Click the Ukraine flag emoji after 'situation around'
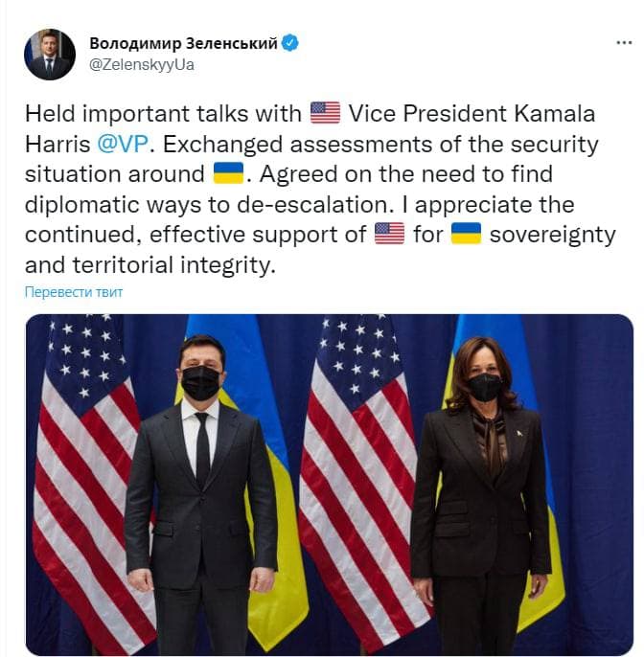The height and width of the screenshot is (657, 644). 228,173
